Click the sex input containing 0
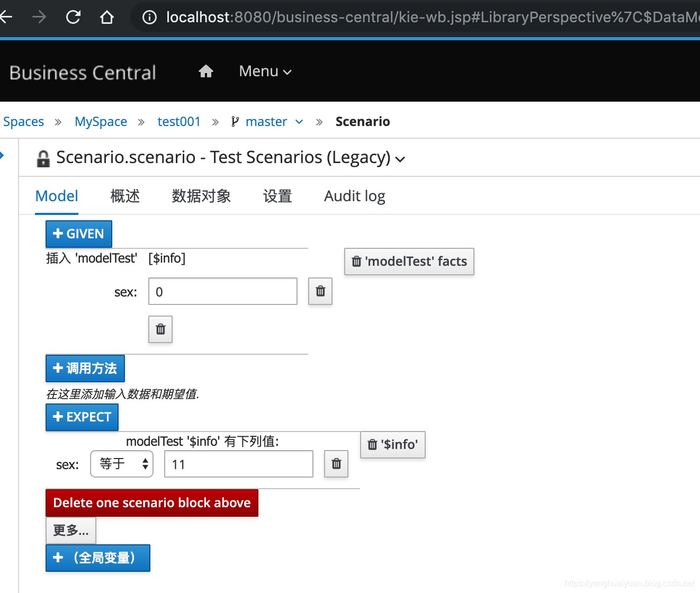The height and width of the screenshot is (593, 700). [x=223, y=291]
